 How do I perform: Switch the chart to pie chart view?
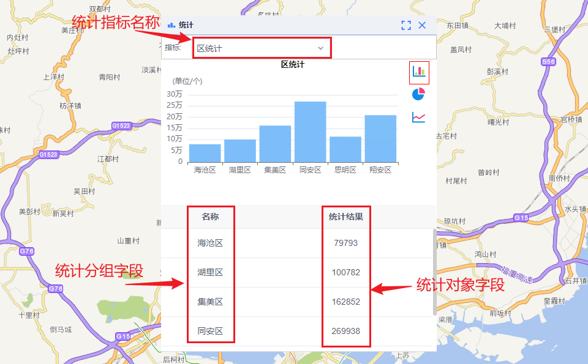(418, 94)
